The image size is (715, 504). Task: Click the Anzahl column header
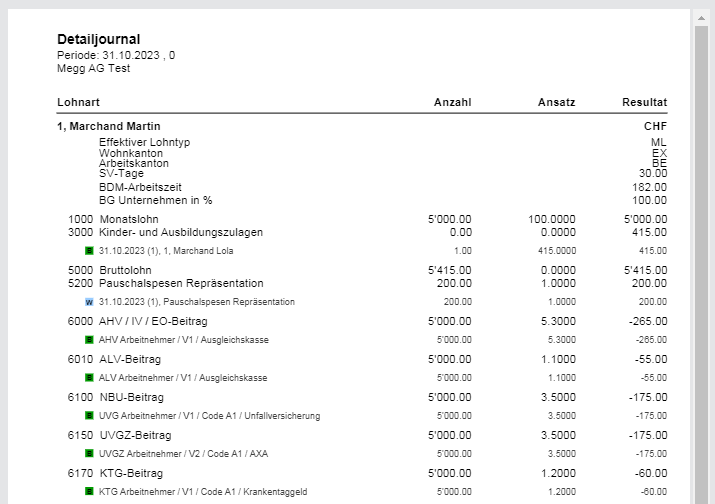click(452, 103)
